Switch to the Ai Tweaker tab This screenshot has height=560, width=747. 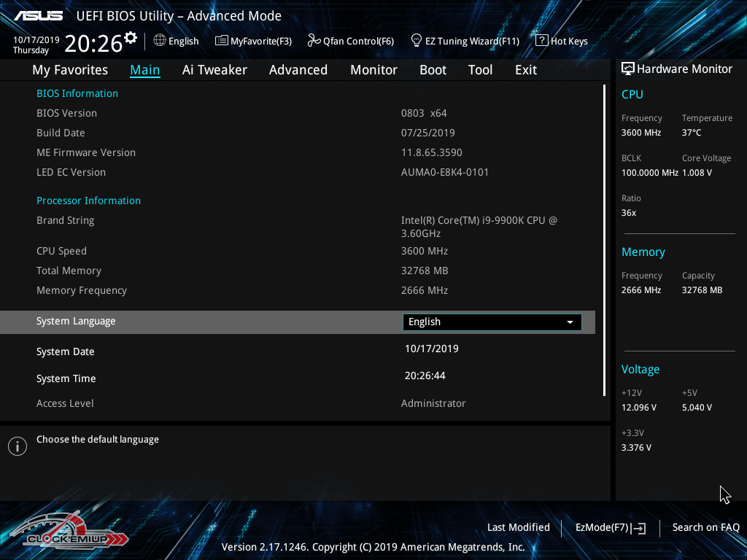[214, 70]
